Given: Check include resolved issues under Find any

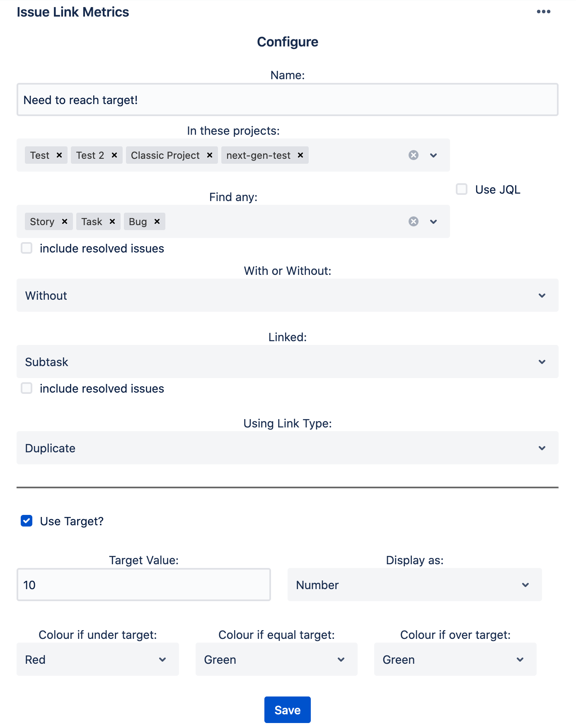Looking at the screenshot, I should tap(27, 248).
